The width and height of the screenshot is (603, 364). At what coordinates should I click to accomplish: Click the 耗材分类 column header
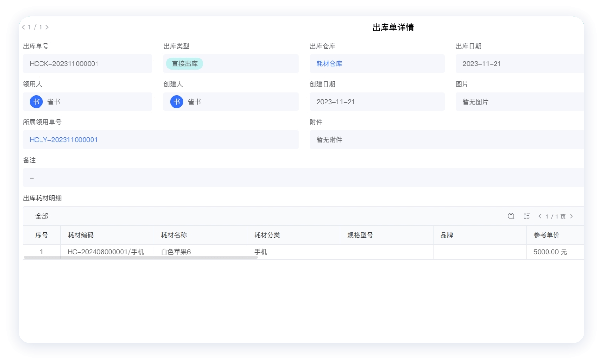click(293, 235)
